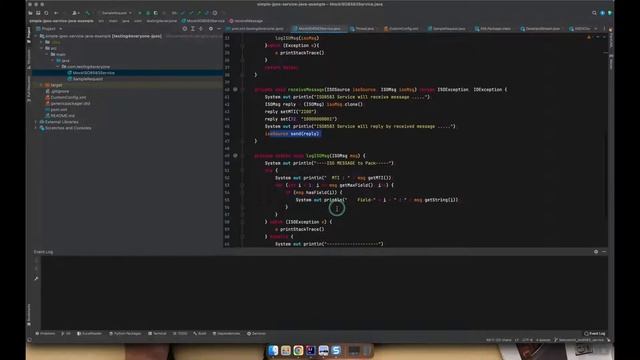This screenshot has width=640, height=360.
Task: Open Python Packages tool window tab
Action: (x=125, y=333)
